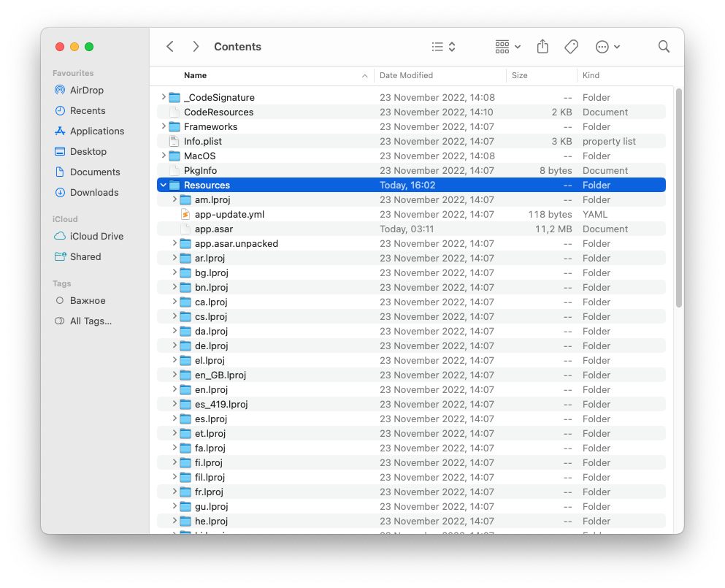Select the bn.lproj row
The width and height of the screenshot is (725, 588).
(411, 287)
